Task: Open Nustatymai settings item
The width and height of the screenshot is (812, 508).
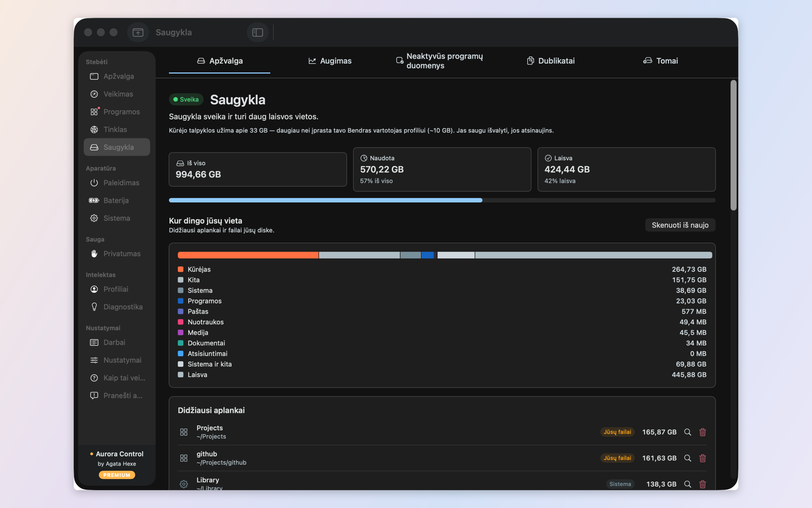Action: click(117, 360)
